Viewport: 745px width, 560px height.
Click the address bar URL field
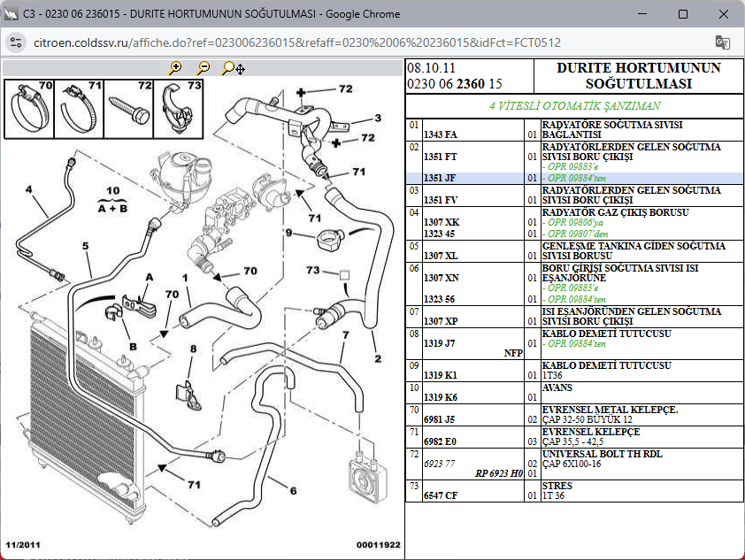pyautogui.click(x=297, y=42)
